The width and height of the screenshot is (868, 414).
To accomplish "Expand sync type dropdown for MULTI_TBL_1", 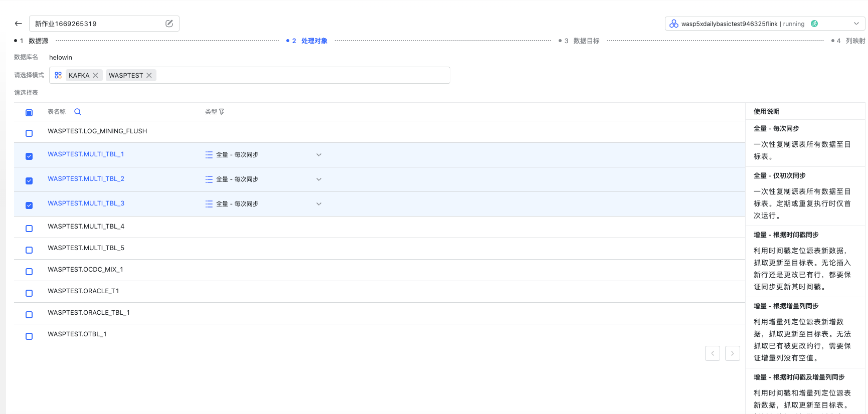I will 319,155.
